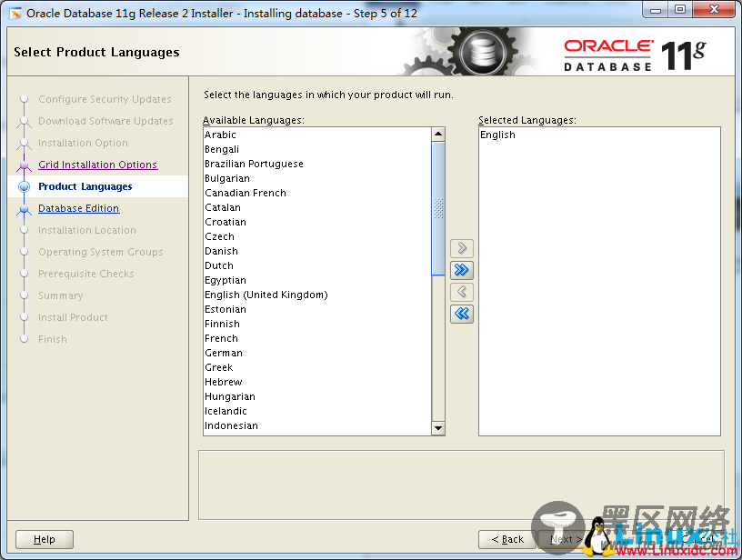
Task: Click the Installation Option step
Action: click(83, 143)
